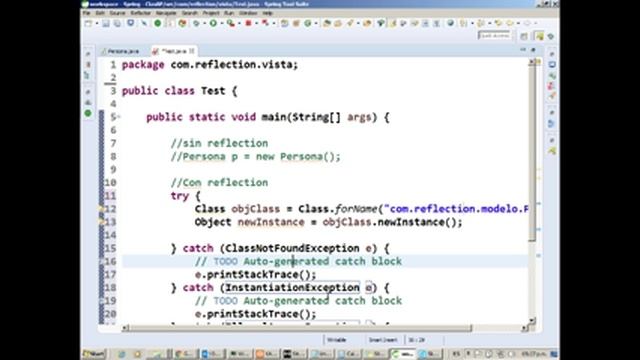
Task: Click the Smart Insert status bar entry
Action: pos(383,340)
